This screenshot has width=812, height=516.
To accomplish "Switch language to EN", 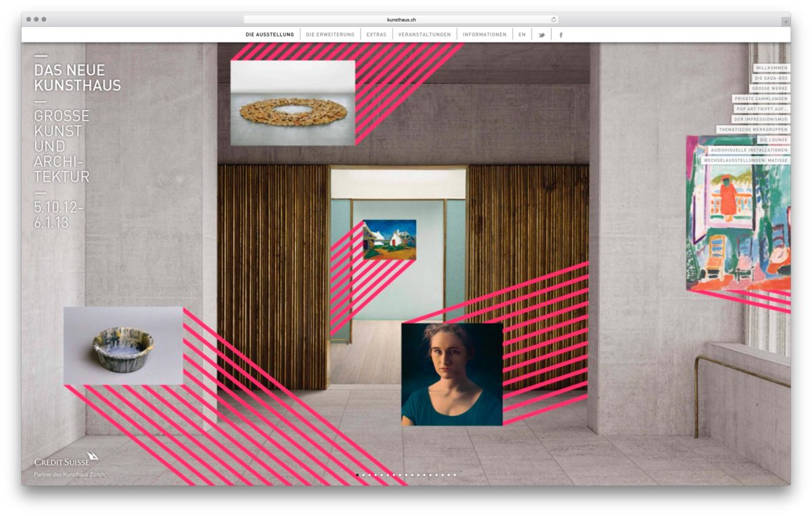I will pos(522,34).
